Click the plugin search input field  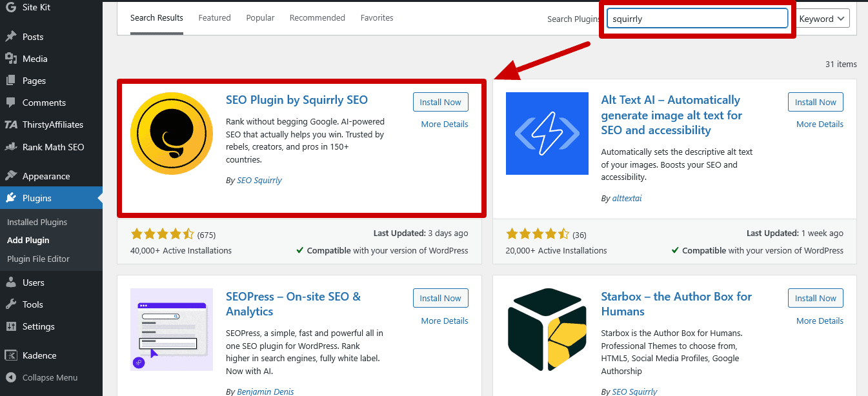pyautogui.click(x=696, y=17)
